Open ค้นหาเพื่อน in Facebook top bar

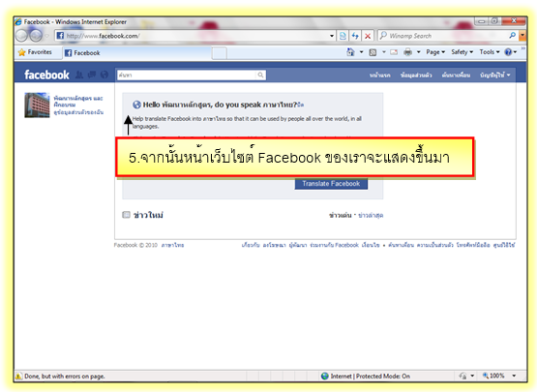[x=456, y=75]
